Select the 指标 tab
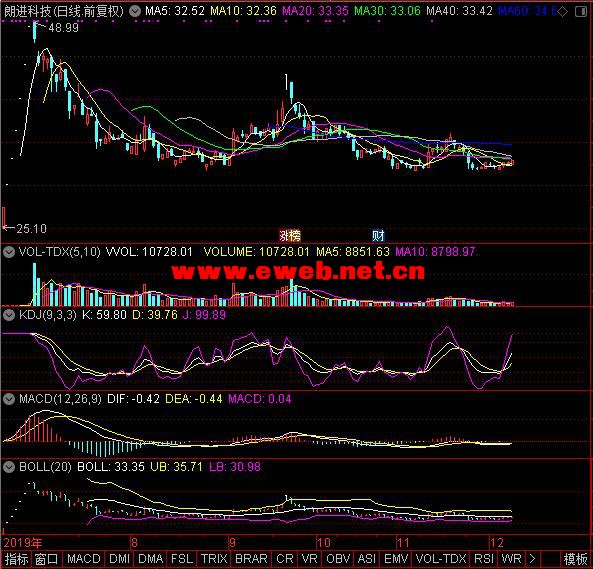Screen dimensions: 593x569 pos(17,559)
